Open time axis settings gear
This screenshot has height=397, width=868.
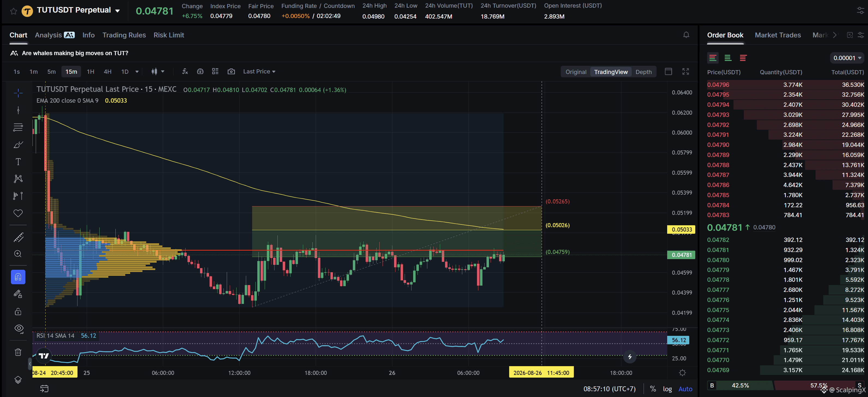click(x=682, y=373)
